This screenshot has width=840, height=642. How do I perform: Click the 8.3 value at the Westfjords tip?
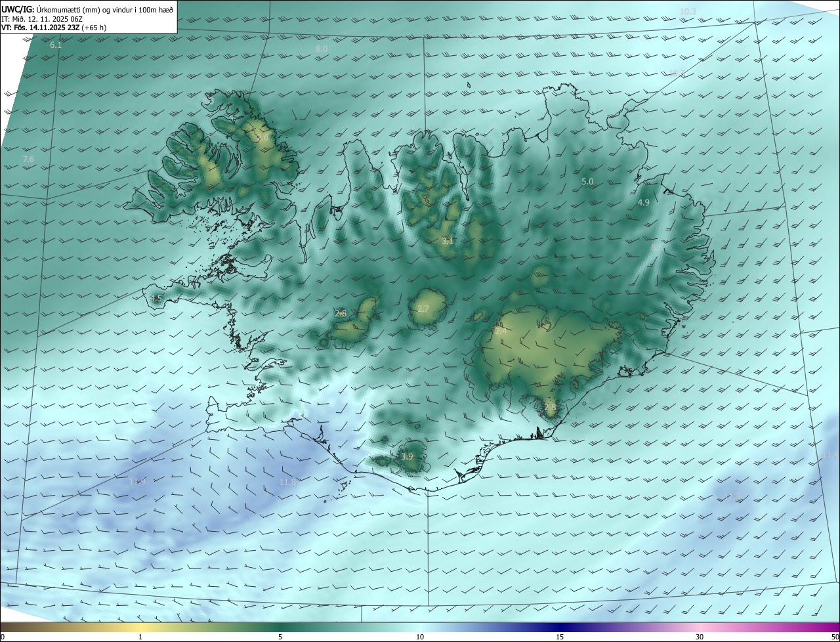[209, 101]
